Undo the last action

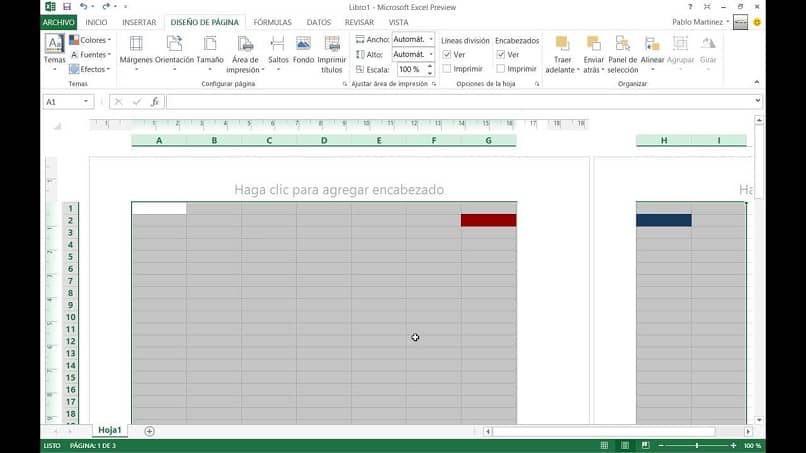[83, 7]
